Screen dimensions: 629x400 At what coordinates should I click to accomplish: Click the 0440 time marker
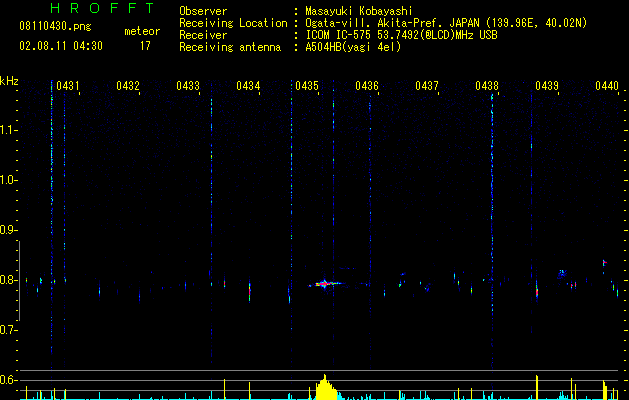click(607, 86)
